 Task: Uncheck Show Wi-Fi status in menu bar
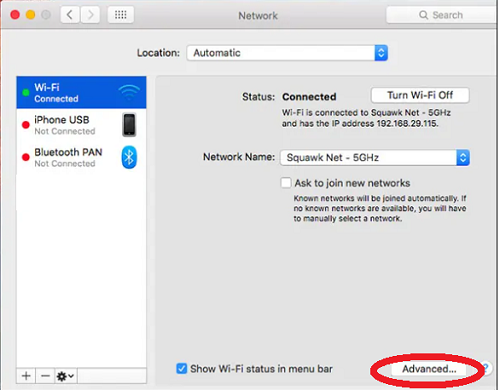(x=182, y=369)
